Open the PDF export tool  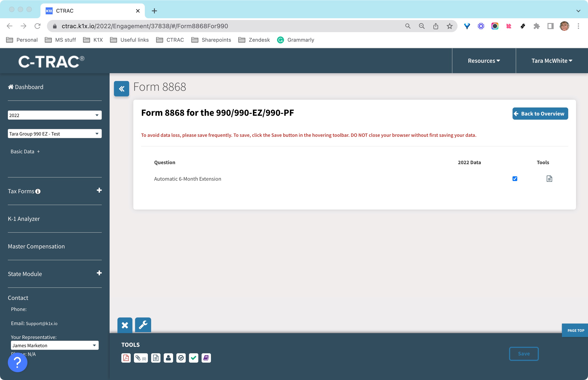pyautogui.click(x=126, y=358)
